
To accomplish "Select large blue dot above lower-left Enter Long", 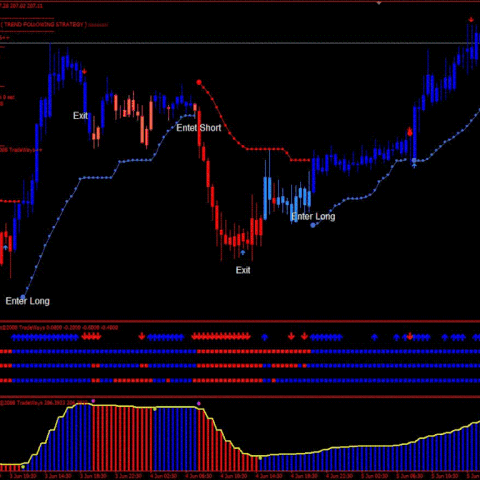I will click(x=23, y=297).
